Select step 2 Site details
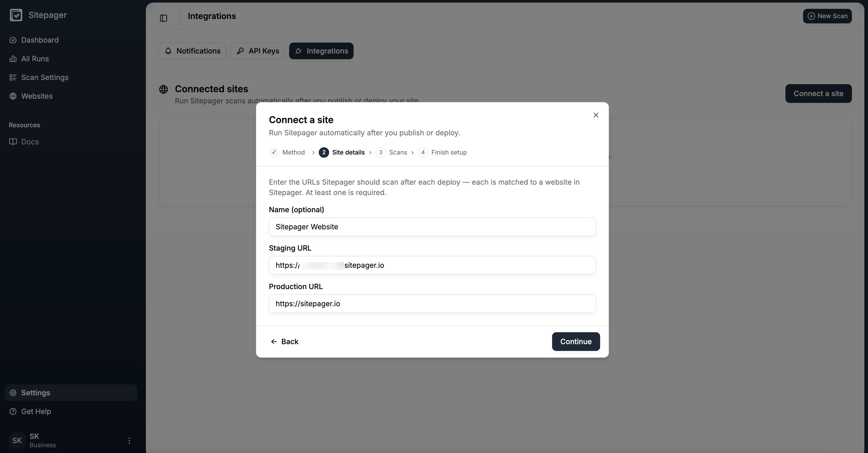868x453 pixels. pyautogui.click(x=342, y=152)
